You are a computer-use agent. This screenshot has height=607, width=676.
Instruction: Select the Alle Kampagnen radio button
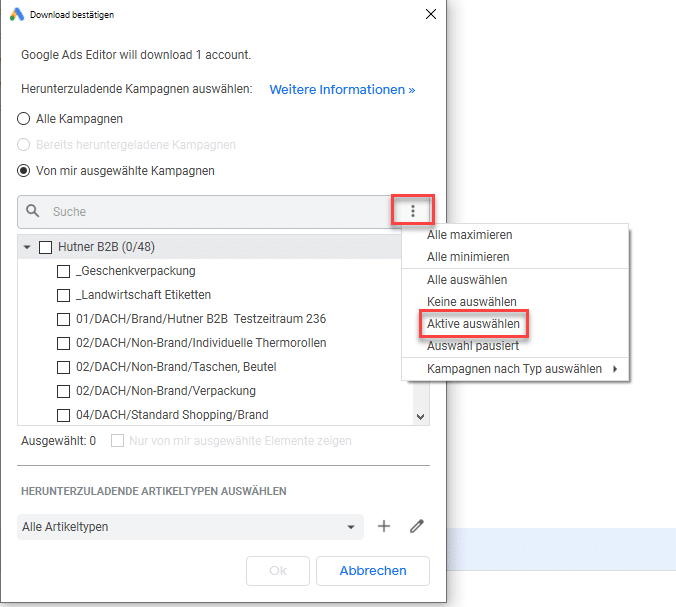pos(23,119)
